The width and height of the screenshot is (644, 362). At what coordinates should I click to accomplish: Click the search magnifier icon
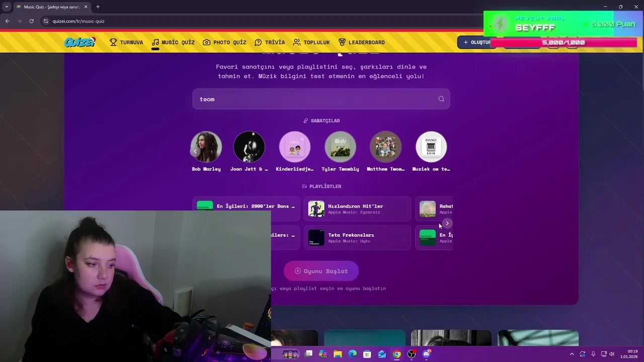click(441, 99)
